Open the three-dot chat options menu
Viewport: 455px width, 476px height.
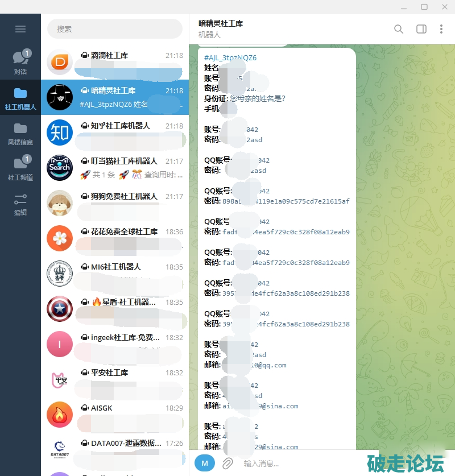441,29
